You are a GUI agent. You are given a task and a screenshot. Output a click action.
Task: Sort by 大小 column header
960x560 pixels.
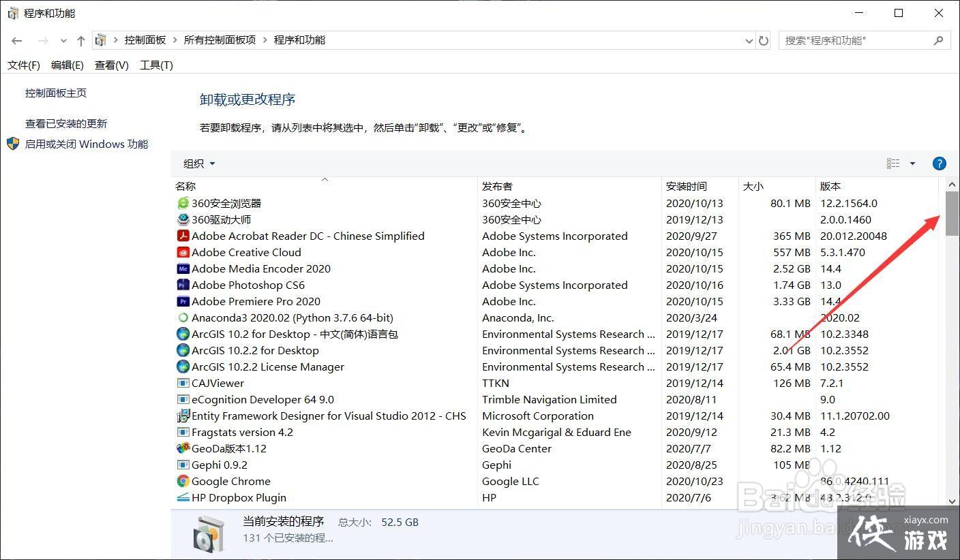pyautogui.click(x=777, y=186)
